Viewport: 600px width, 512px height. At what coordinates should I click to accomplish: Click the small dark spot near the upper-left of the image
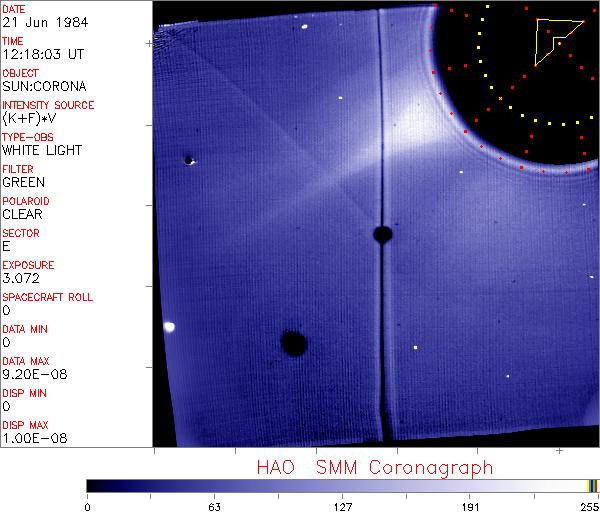pyautogui.click(x=188, y=160)
